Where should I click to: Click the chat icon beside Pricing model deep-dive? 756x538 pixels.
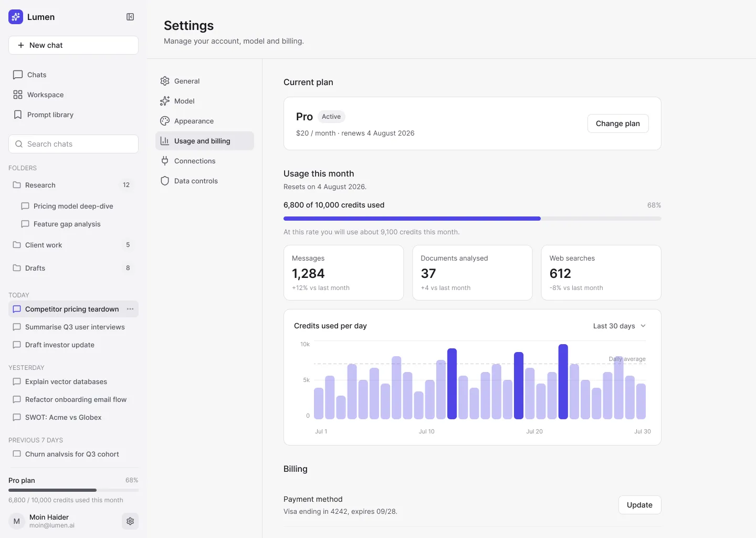click(x=25, y=206)
